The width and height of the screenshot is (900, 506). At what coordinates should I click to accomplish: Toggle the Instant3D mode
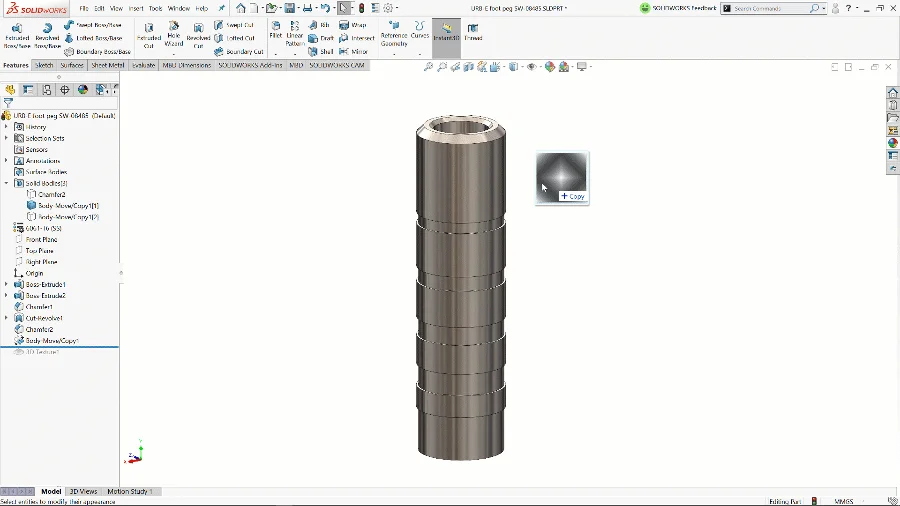[x=446, y=32]
